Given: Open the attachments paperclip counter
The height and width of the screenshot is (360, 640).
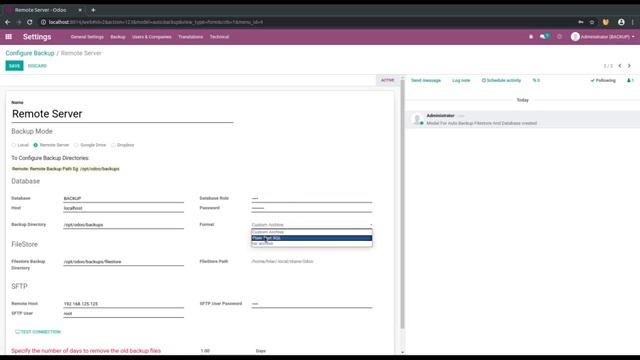Looking at the screenshot, I should (536, 80).
